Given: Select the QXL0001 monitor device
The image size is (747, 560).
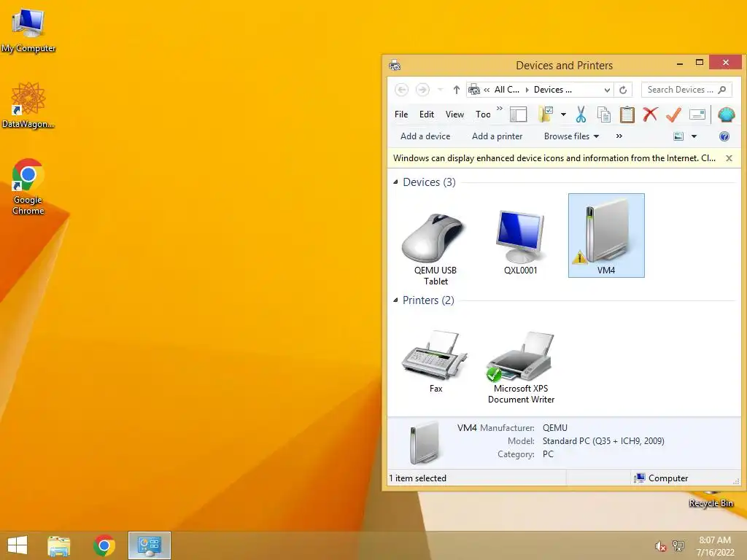Looking at the screenshot, I should click(520, 242).
